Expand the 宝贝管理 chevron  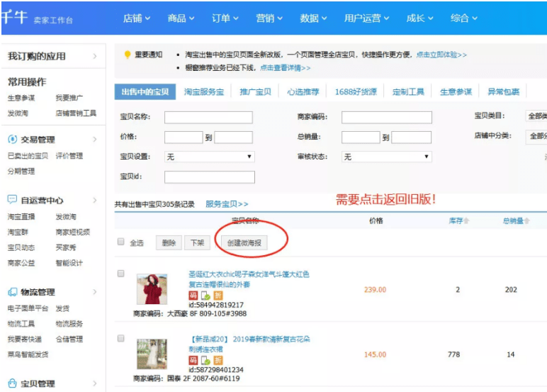[x=95, y=383]
